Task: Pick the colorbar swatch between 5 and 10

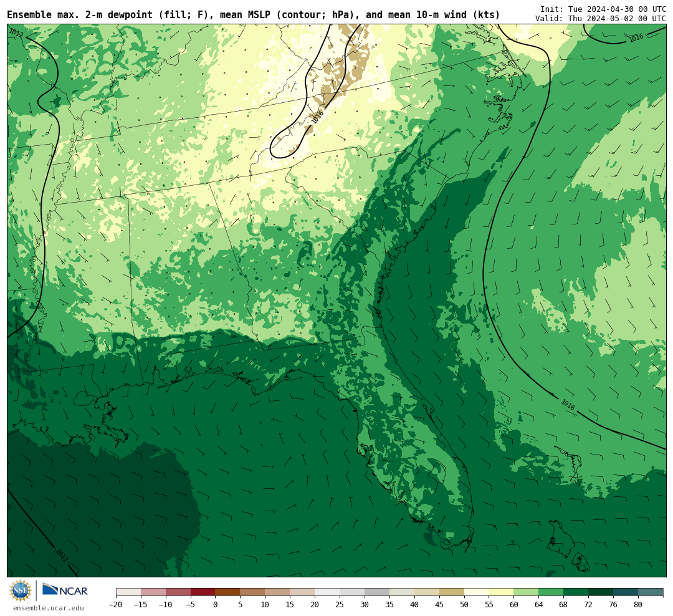Action: click(x=253, y=592)
